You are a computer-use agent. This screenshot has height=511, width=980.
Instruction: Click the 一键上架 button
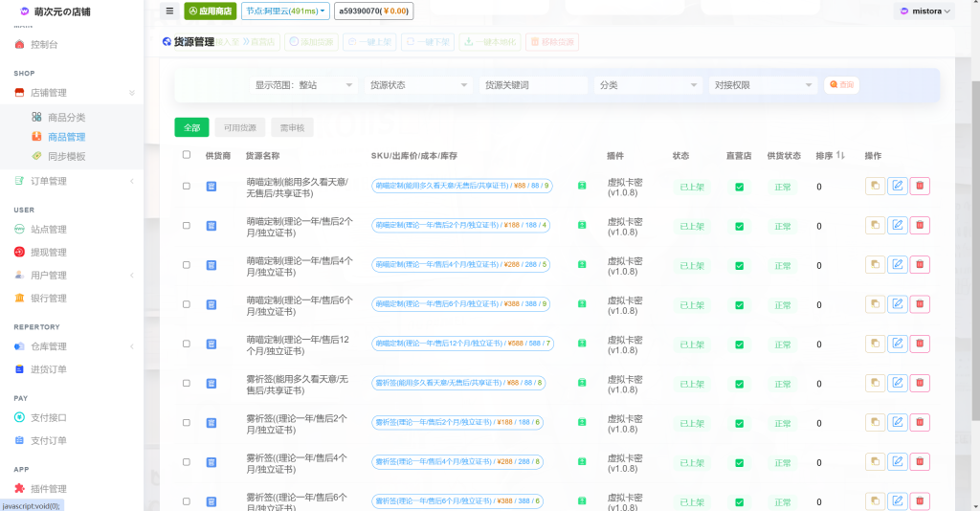370,42
